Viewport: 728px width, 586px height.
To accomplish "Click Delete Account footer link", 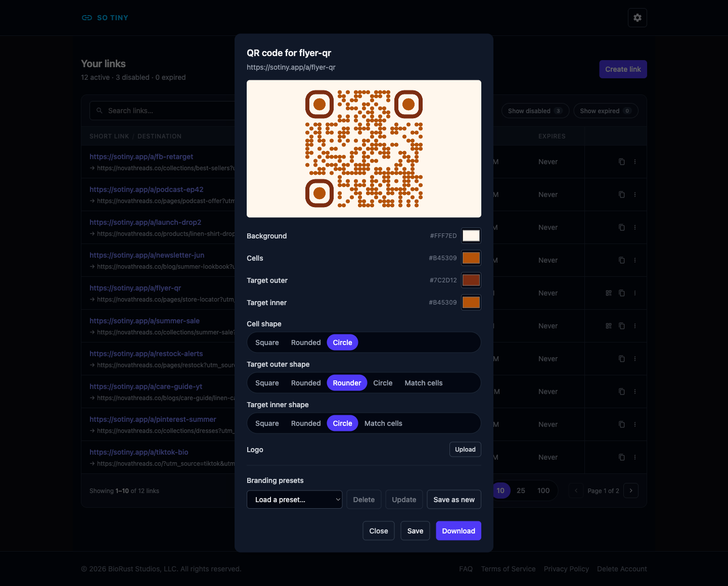I will tap(622, 569).
